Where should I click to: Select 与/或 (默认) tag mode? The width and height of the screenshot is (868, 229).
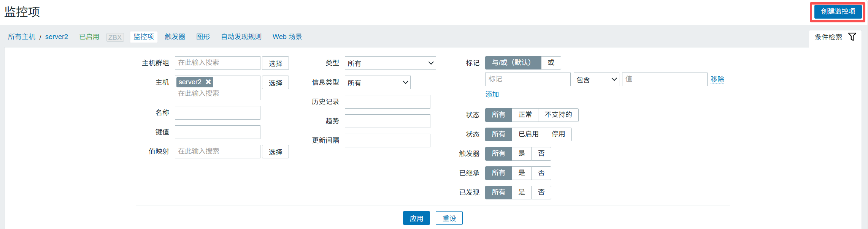[x=513, y=63]
